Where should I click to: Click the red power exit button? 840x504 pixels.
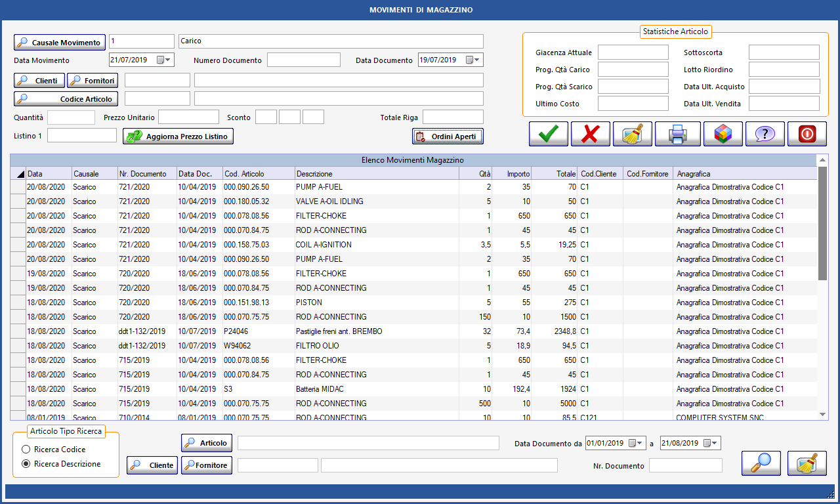coord(807,134)
